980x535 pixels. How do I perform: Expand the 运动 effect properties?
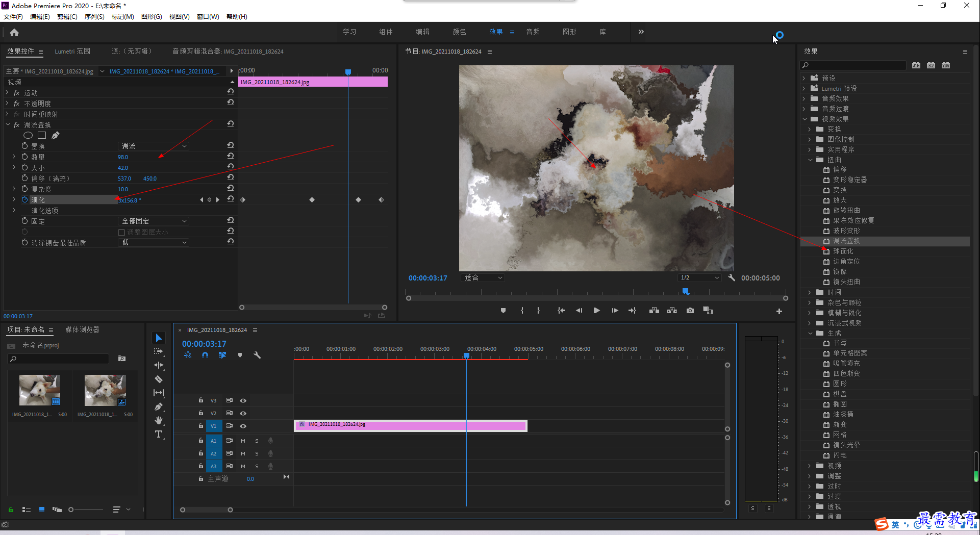point(7,93)
